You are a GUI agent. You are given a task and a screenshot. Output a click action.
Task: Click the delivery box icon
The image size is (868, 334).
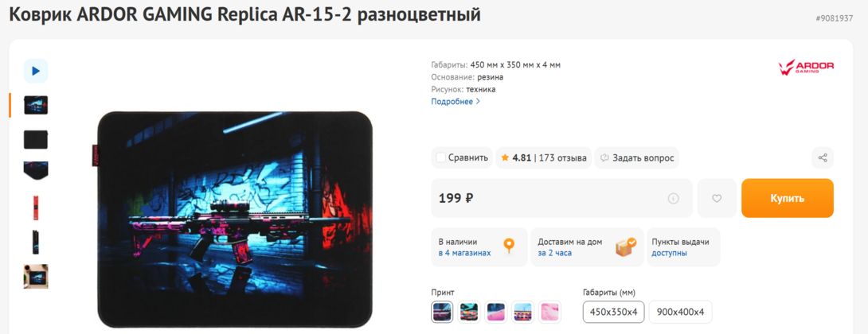tap(626, 247)
